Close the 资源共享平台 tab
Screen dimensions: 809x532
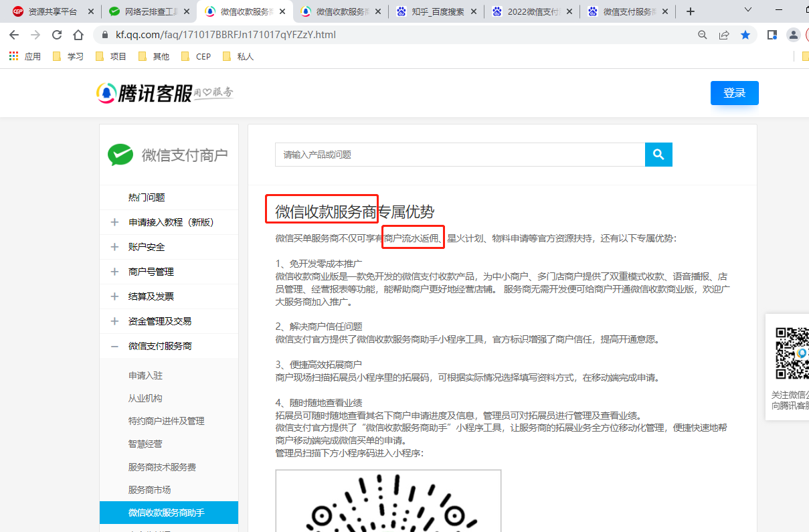(x=91, y=11)
